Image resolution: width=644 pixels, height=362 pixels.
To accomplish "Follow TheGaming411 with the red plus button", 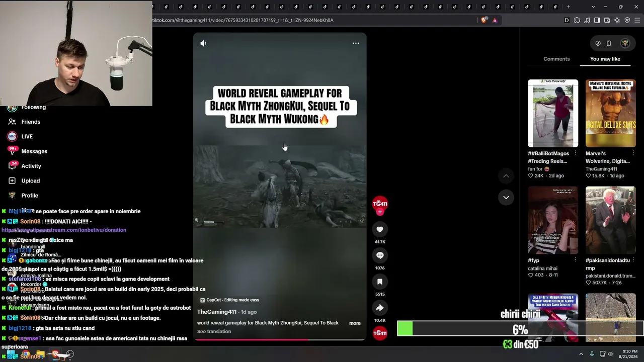I will click(x=380, y=212).
